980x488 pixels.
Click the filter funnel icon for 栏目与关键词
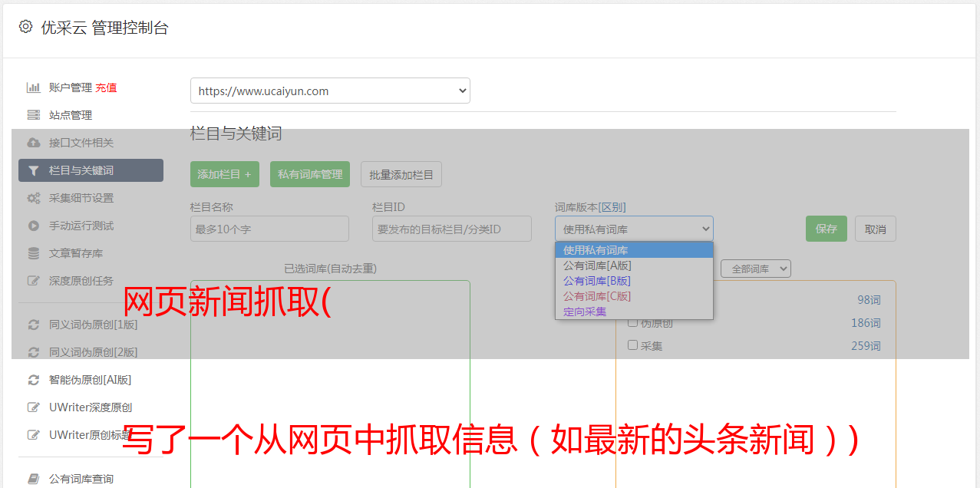(x=34, y=170)
